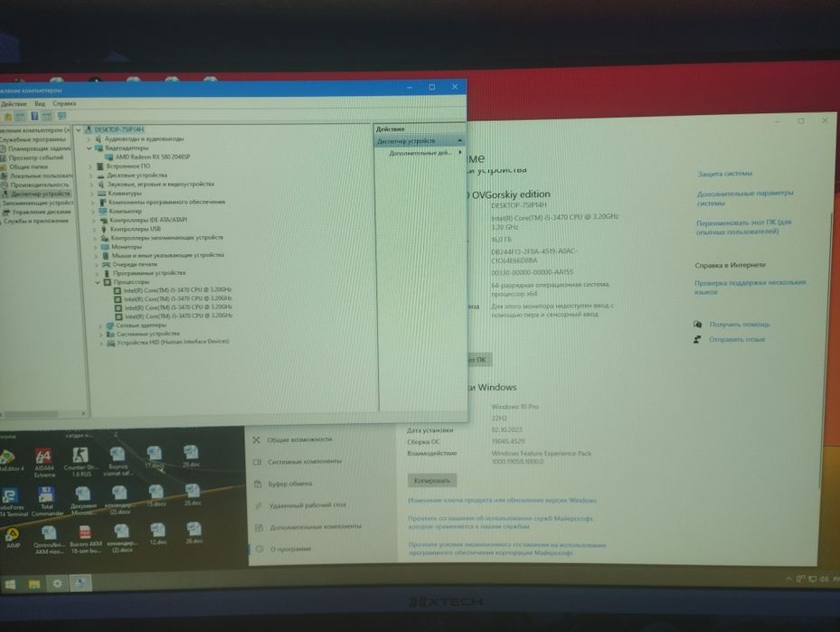Click the Computer Management taskbar button
This screenshot has width=840, height=632.
(x=80, y=583)
